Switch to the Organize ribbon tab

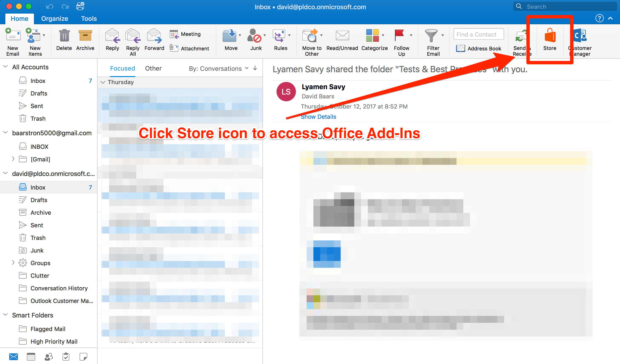[54, 18]
